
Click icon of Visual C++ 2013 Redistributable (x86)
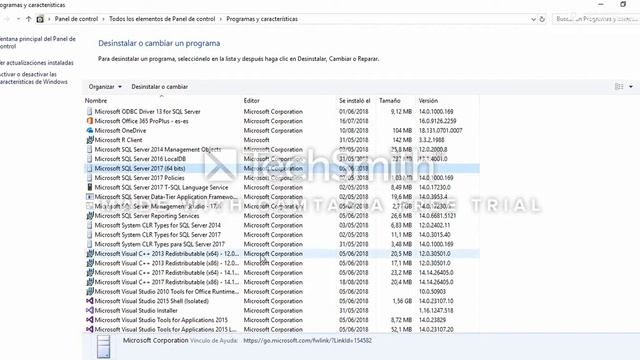pyautogui.click(x=89, y=263)
